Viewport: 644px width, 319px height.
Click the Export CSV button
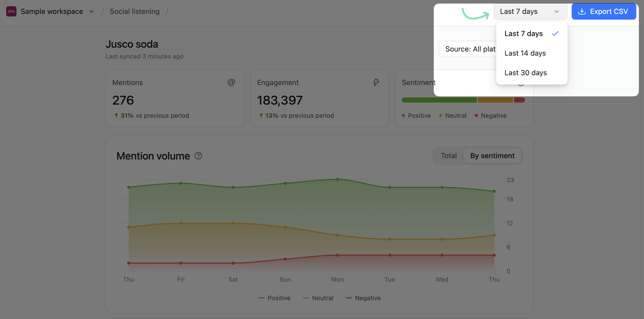(x=604, y=12)
